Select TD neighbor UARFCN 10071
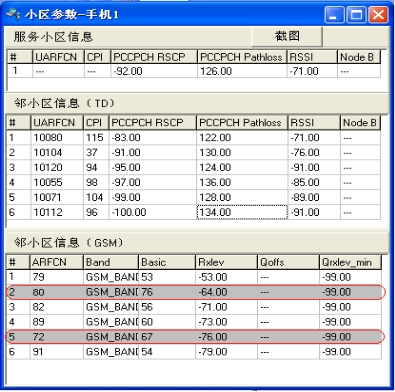This screenshot has width=395, height=392. pos(57,197)
